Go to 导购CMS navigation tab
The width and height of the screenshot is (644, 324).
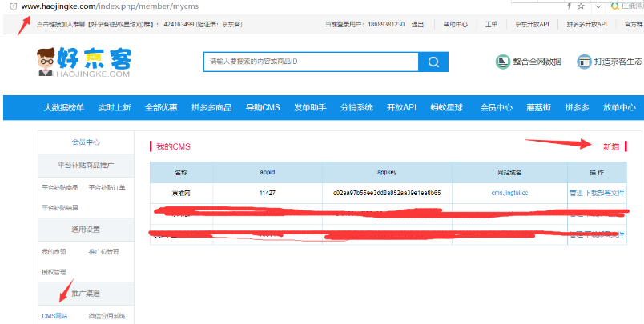click(263, 107)
